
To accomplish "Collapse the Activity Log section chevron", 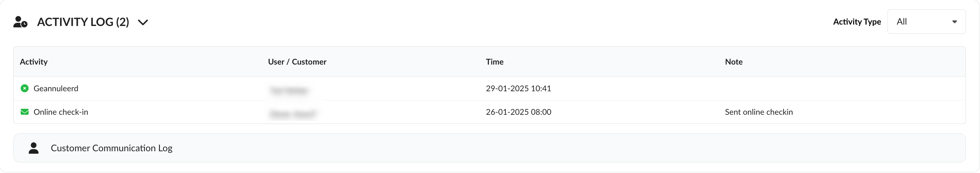I will click(143, 22).
